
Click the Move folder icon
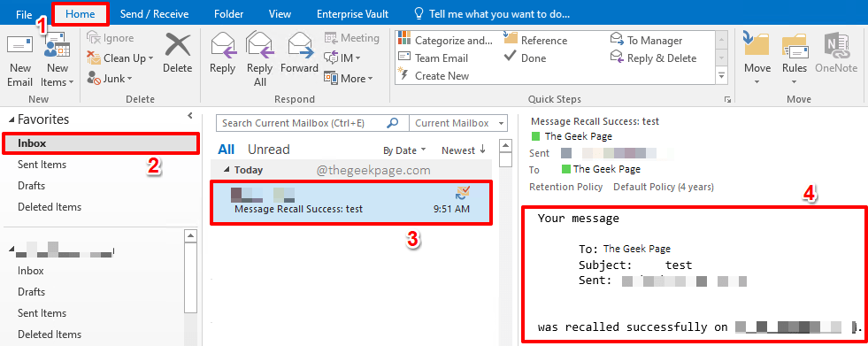757,45
